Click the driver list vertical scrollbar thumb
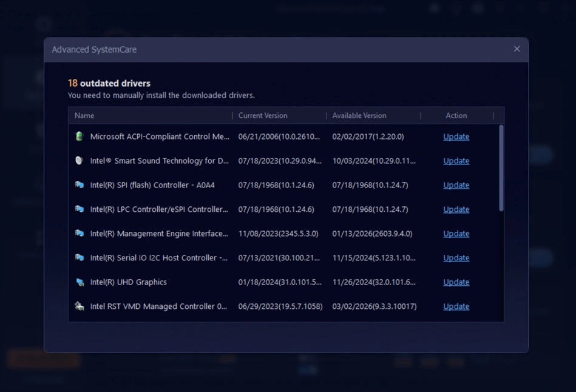The width and height of the screenshot is (576, 392). point(501,168)
